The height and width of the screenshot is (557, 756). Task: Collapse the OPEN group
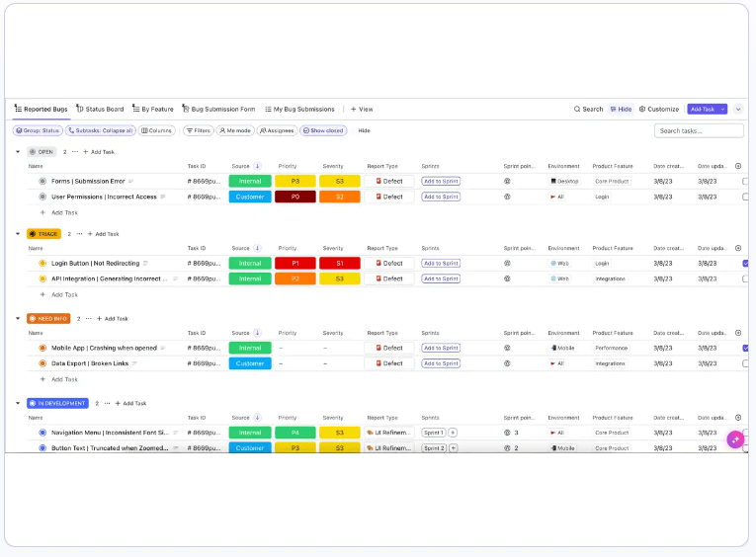coord(18,152)
